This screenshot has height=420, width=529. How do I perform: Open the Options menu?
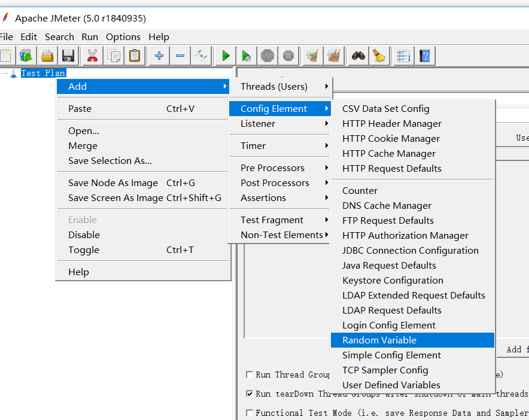point(123,36)
